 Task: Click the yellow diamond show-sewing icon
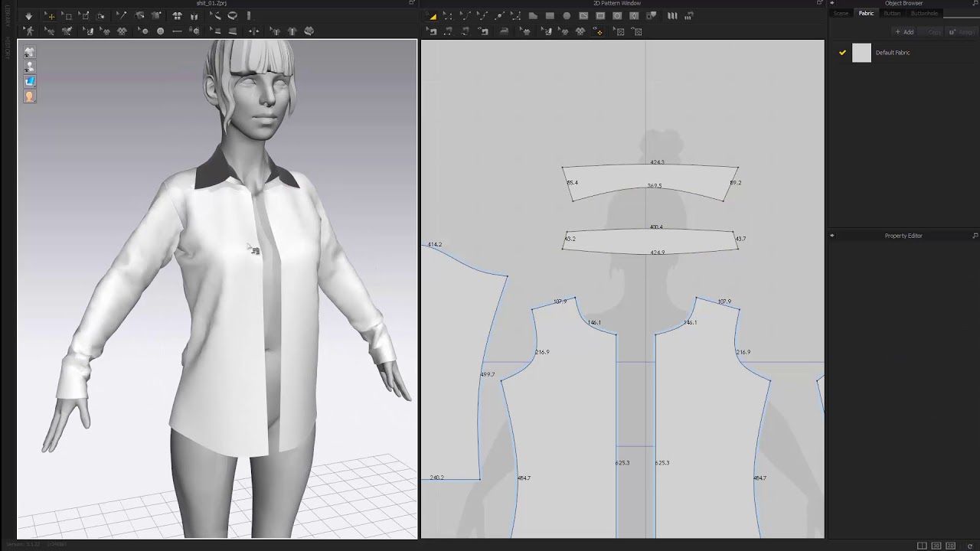click(x=599, y=31)
